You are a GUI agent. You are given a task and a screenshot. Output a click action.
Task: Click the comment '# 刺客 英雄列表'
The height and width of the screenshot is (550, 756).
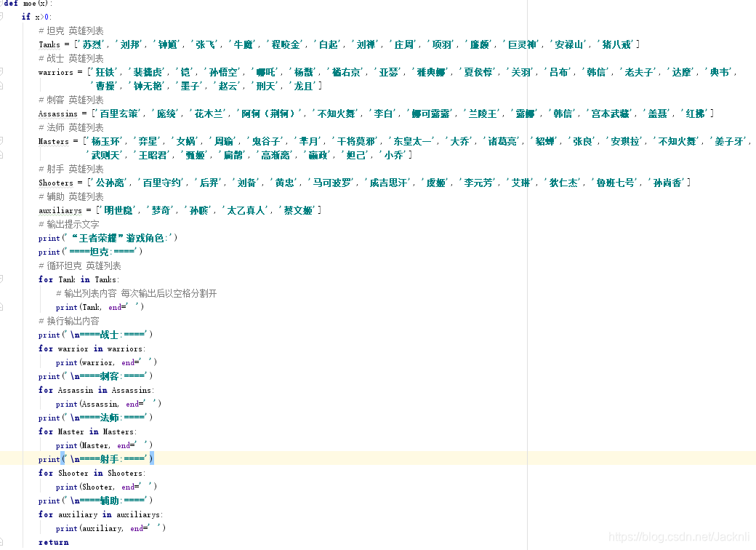[71, 100]
